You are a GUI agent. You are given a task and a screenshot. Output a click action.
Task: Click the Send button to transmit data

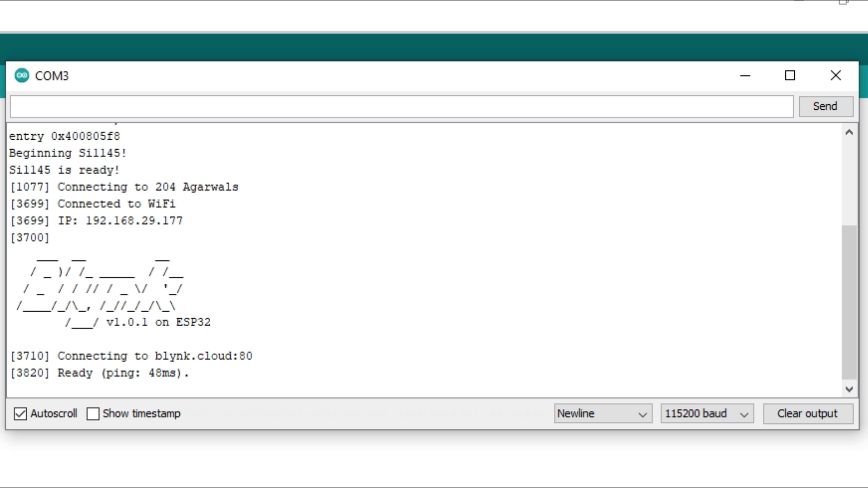[825, 106]
